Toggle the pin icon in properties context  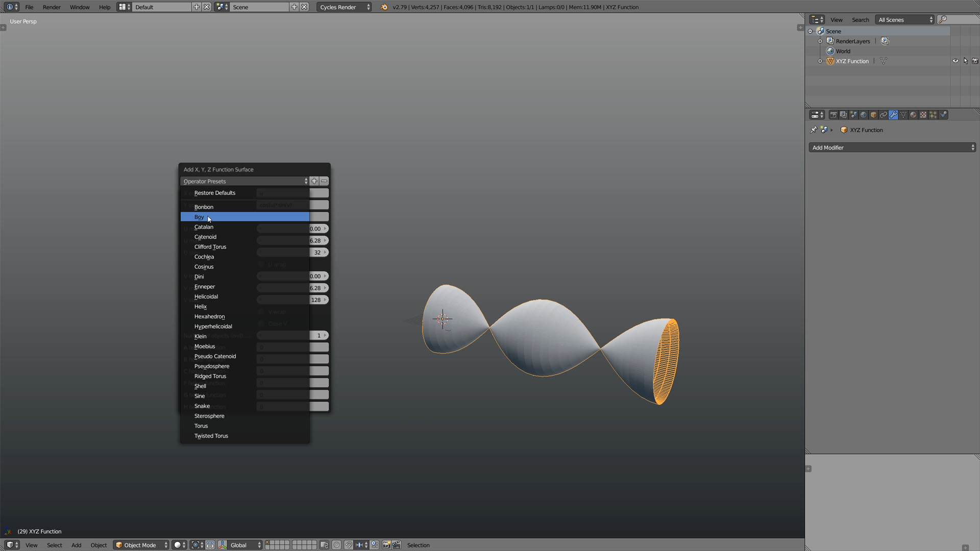coord(814,130)
